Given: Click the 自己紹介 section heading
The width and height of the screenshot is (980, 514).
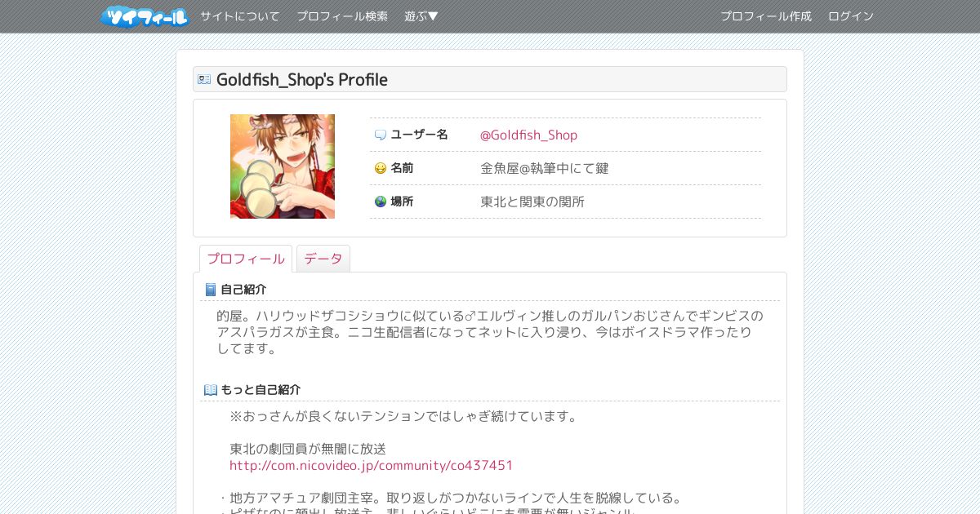Looking at the screenshot, I should click(x=243, y=290).
